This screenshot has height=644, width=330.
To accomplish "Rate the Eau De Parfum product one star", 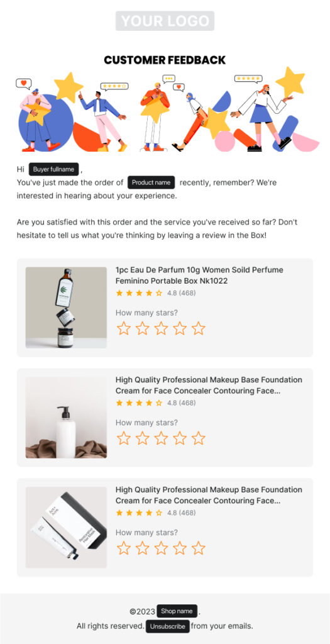I will [124, 328].
